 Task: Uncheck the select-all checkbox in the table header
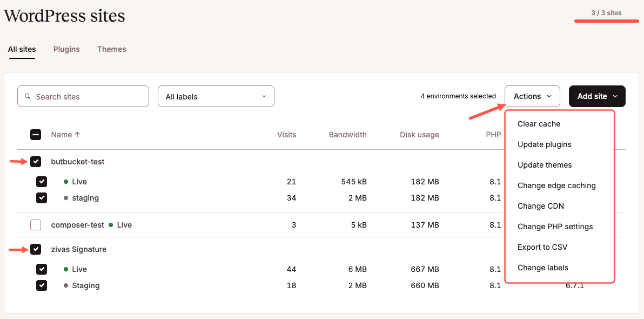[35, 135]
